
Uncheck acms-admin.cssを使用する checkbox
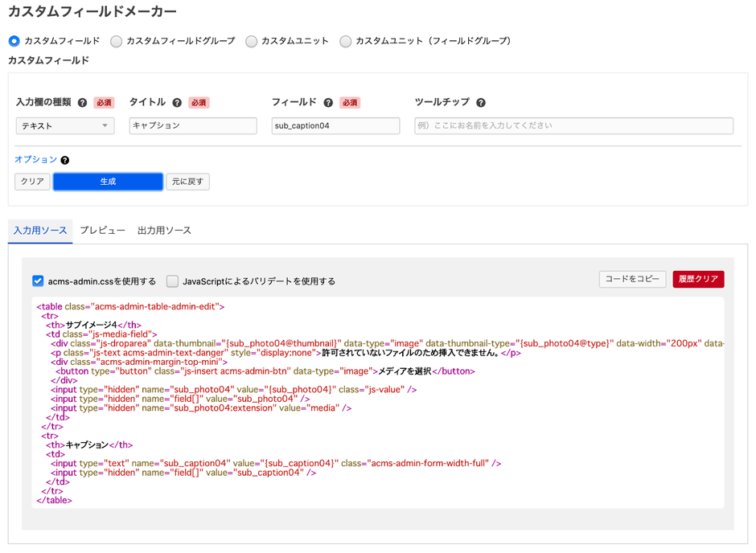tap(38, 281)
